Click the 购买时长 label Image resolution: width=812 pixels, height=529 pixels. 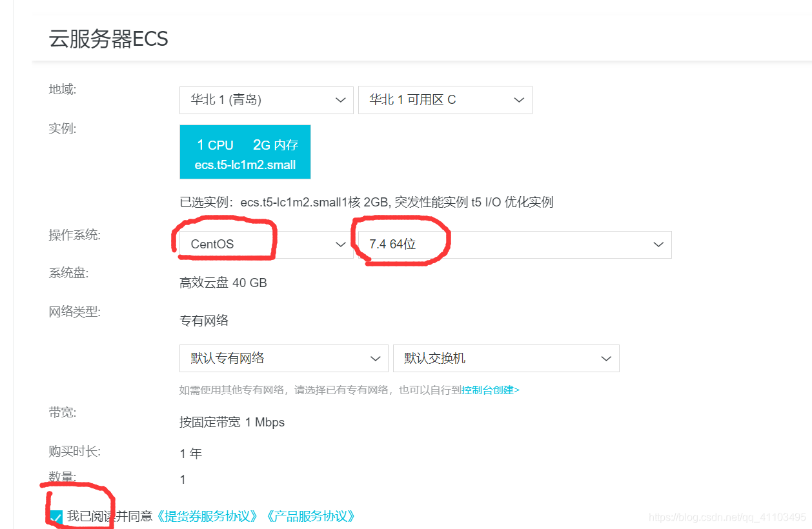pyautogui.click(x=75, y=451)
